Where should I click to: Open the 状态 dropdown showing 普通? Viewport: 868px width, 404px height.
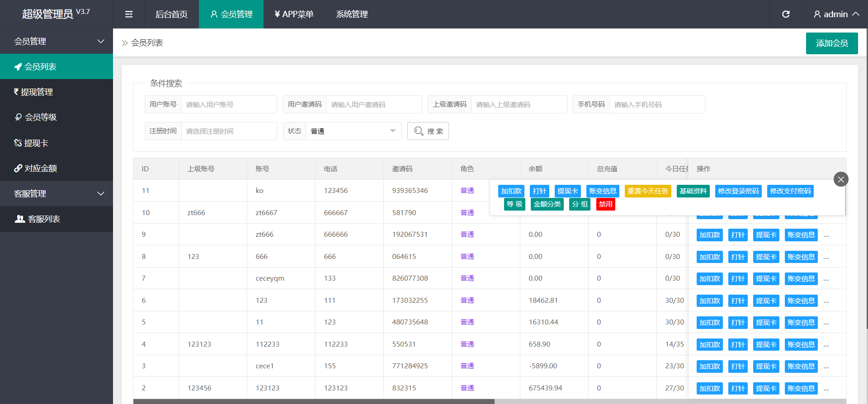[353, 132]
